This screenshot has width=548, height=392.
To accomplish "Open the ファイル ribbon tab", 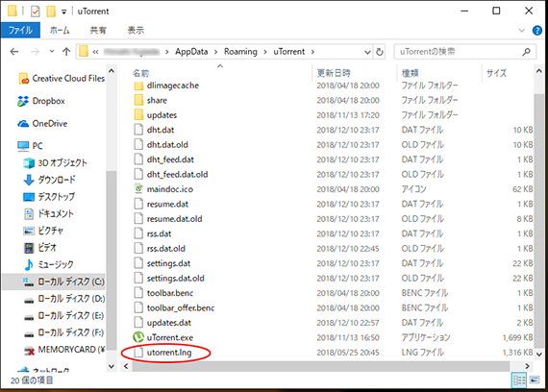I will 20,30.
